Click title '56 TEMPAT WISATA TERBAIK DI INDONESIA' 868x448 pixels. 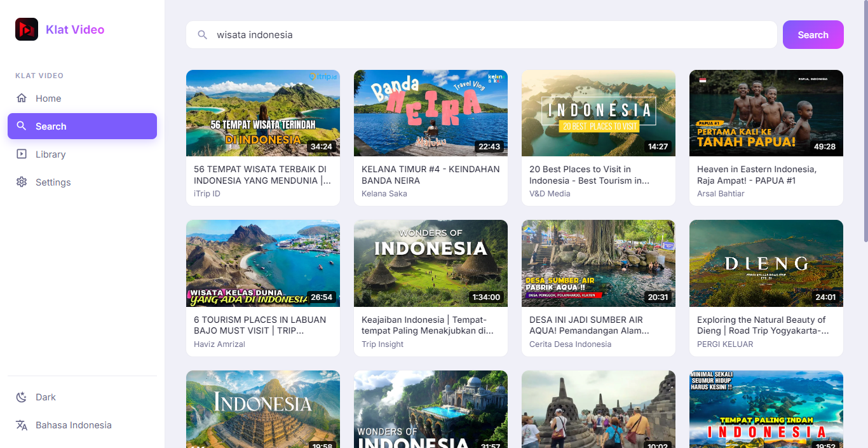[x=262, y=175]
